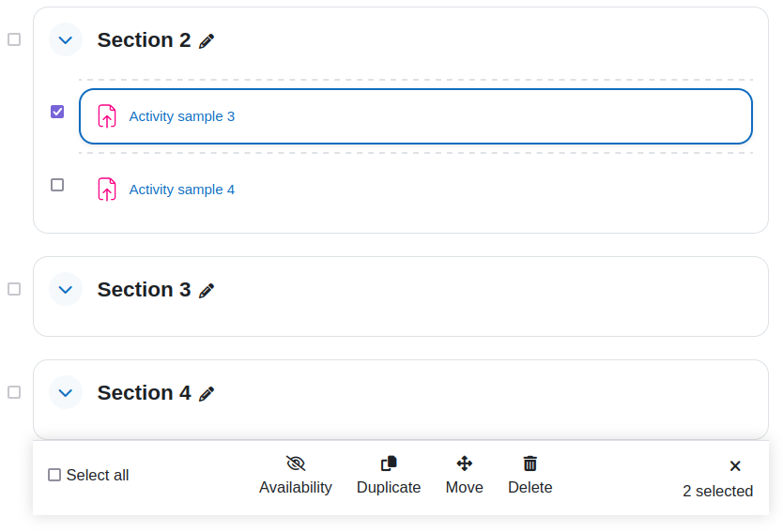
Task: Edit the Section 2 name pencil icon
Action: (207, 41)
